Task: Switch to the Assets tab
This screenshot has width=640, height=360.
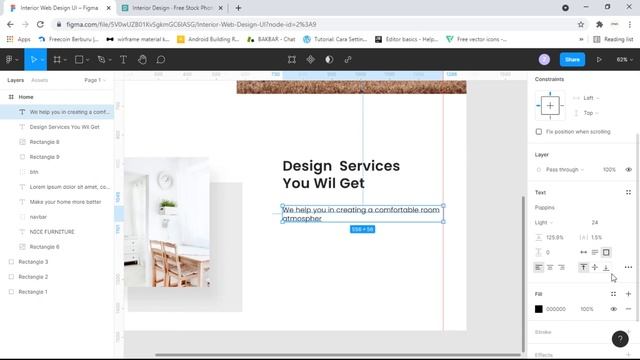Action: coord(40,80)
